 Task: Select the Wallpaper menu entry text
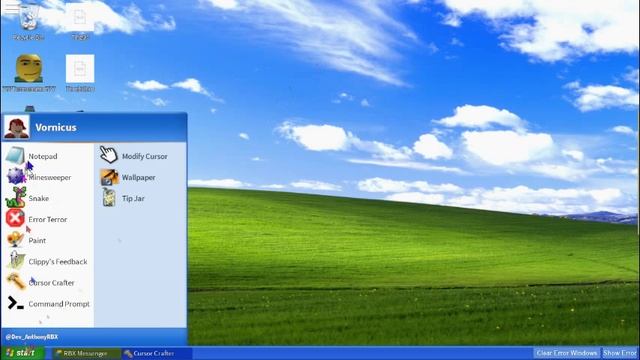point(138,178)
